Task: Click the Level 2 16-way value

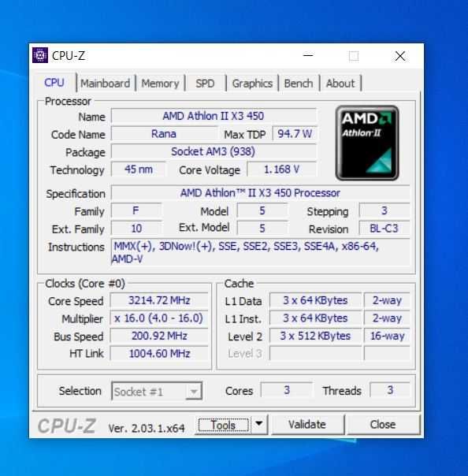Action: click(x=387, y=336)
